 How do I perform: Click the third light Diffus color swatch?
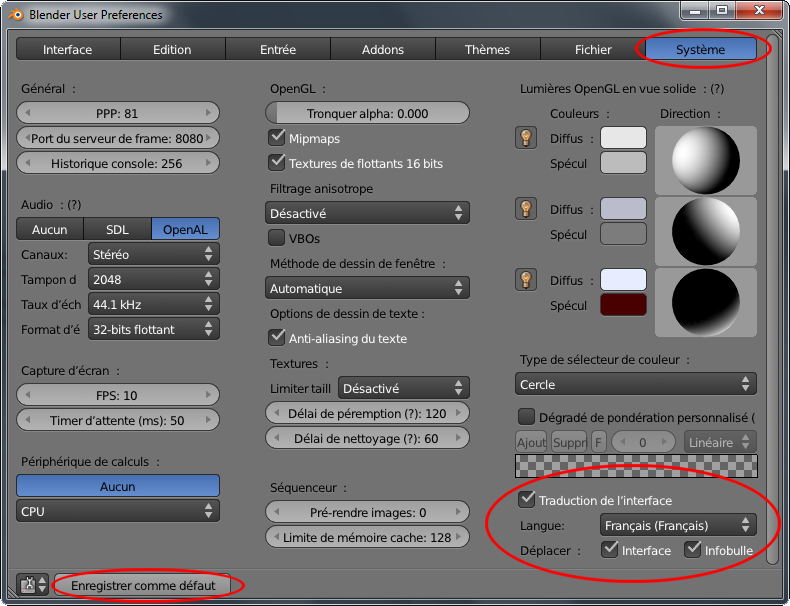(x=623, y=280)
